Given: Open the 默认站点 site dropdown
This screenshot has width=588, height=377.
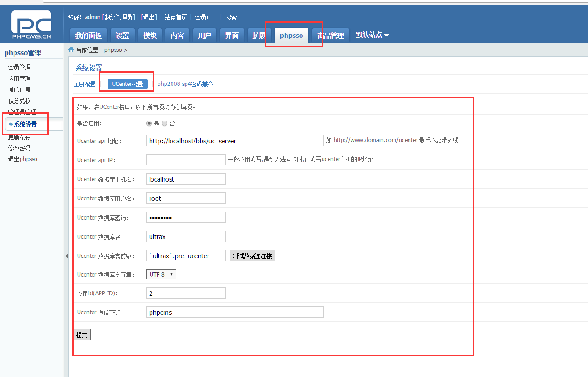Looking at the screenshot, I should [373, 35].
